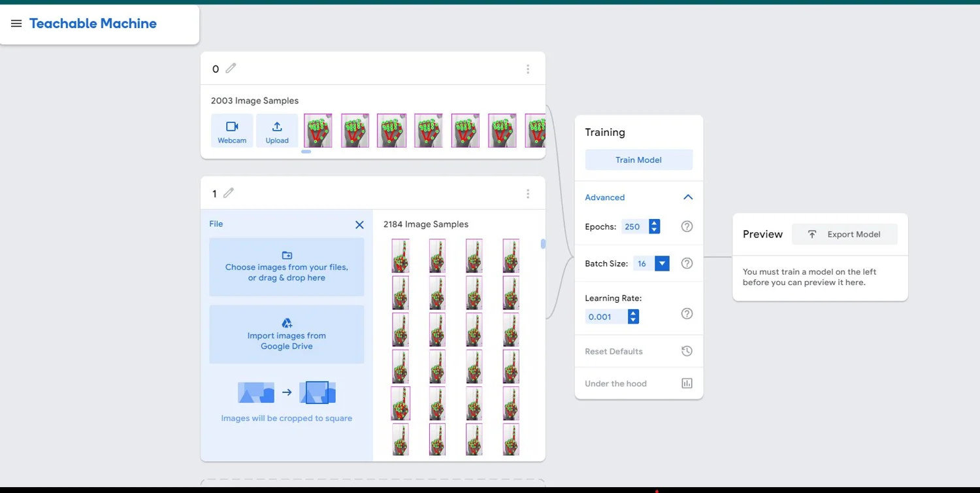
Task: Click the 'Images will be cropped to square' text
Action: tap(287, 418)
